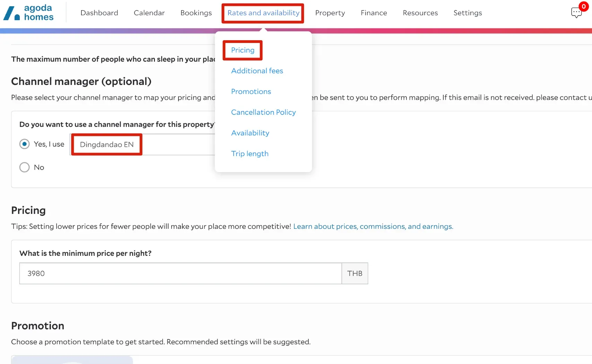Select Additional fees menu entry

[x=257, y=71]
